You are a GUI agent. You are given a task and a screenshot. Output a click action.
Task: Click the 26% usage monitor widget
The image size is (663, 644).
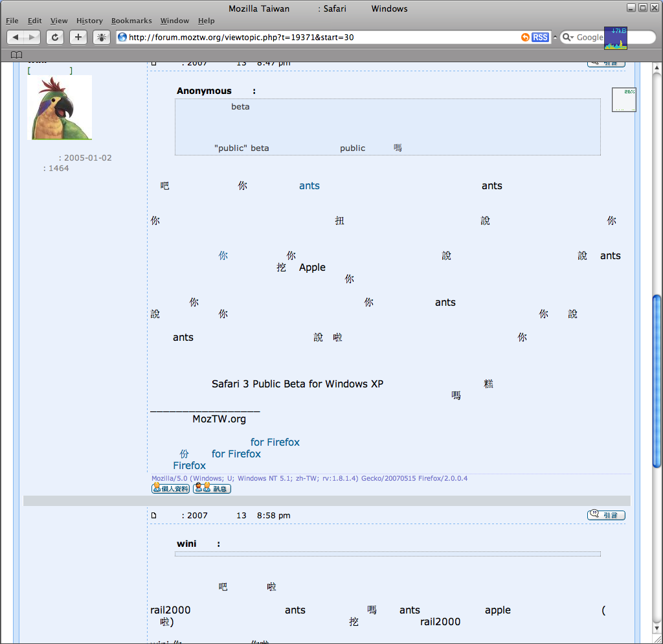click(624, 100)
